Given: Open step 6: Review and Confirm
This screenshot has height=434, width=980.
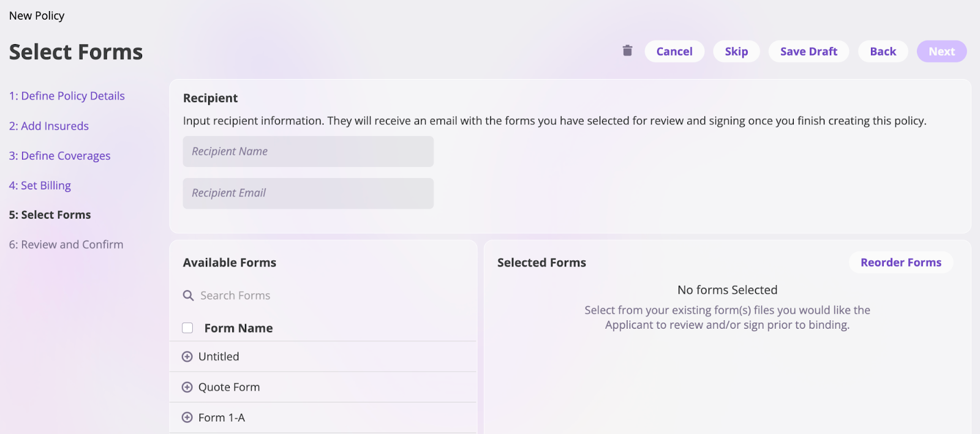Looking at the screenshot, I should [66, 245].
